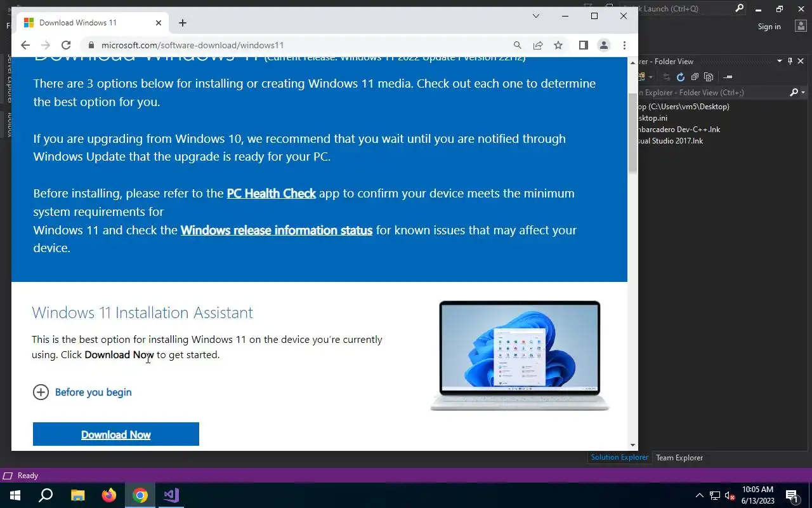The height and width of the screenshot is (508, 812).
Task: Select Visual Studio 2017.lnk file
Action: 671,141
